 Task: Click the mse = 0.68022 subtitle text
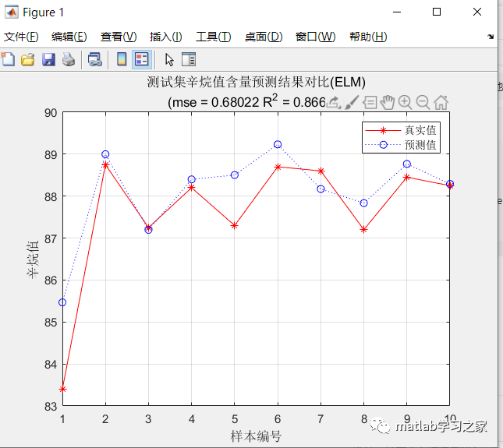click(213, 103)
